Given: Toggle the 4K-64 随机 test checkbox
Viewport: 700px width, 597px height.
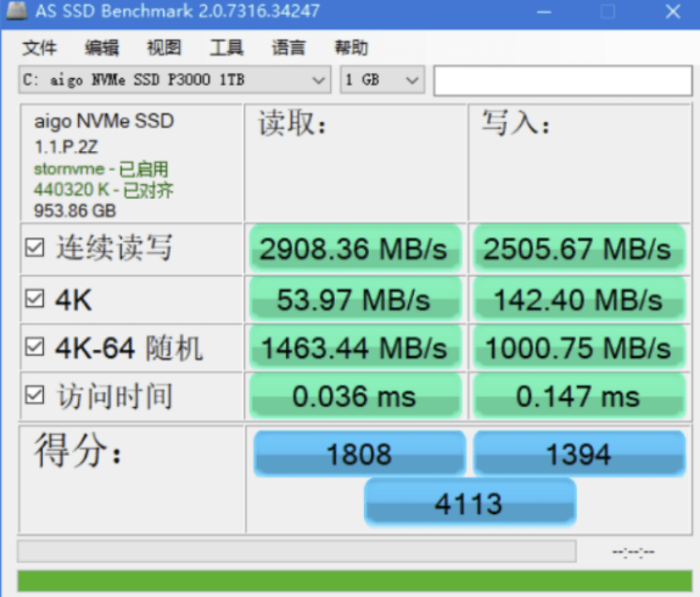Looking at the screenshot, I should pyautogui.click(x=34, y=347).
